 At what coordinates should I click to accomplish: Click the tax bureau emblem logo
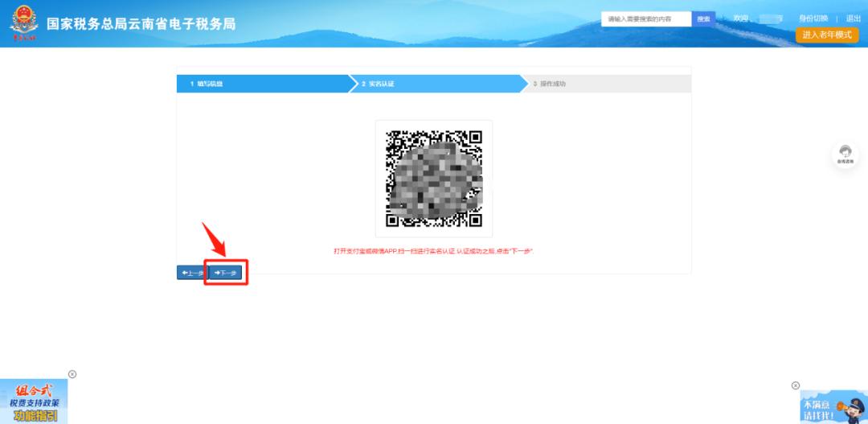[x=24, y=23]
